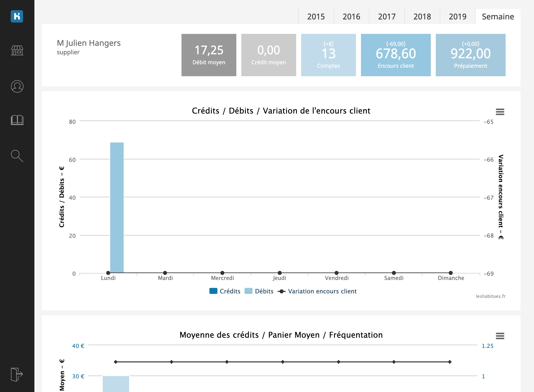The image size is (534, 392).
Task: Open the user profile sidebar icon
Action: [x=17, y=86]
